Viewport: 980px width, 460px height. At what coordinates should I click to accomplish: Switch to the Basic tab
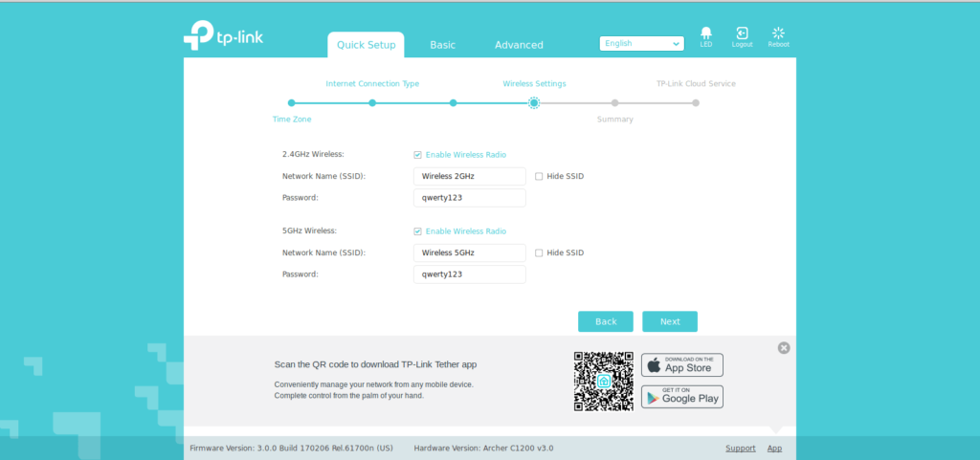442,45
